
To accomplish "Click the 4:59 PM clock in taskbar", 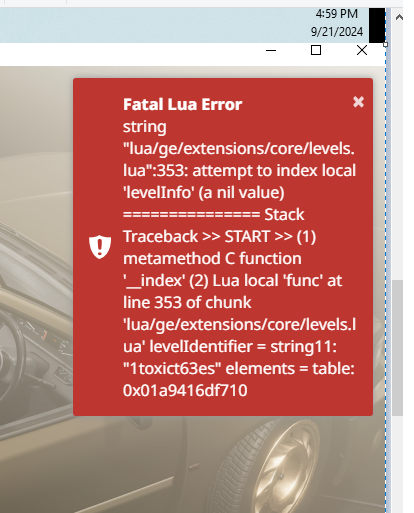I will pyautogui.click(x=337, y=14).
